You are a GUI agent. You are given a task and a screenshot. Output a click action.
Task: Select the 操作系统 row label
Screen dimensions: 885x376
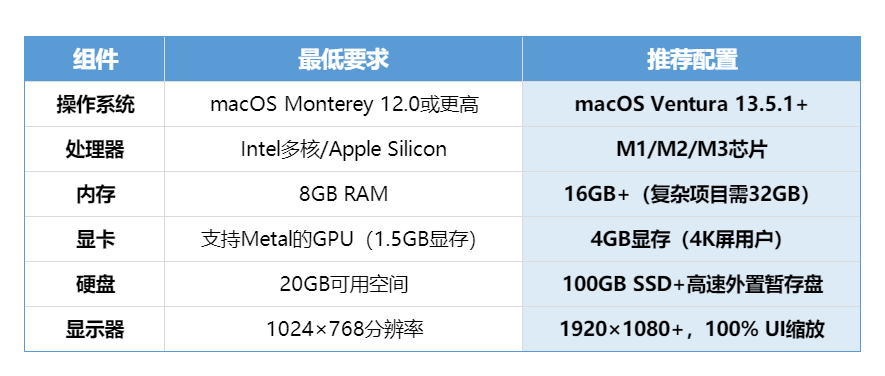tap(95, 104)
